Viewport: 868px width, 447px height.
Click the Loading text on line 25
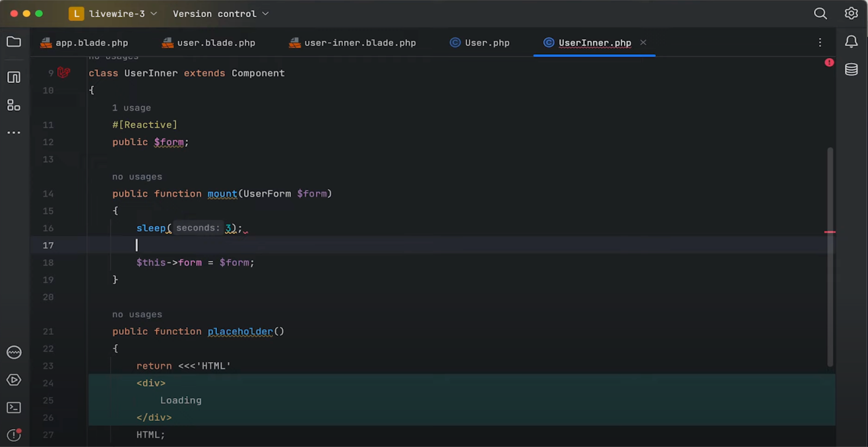[x=181, y=400]
